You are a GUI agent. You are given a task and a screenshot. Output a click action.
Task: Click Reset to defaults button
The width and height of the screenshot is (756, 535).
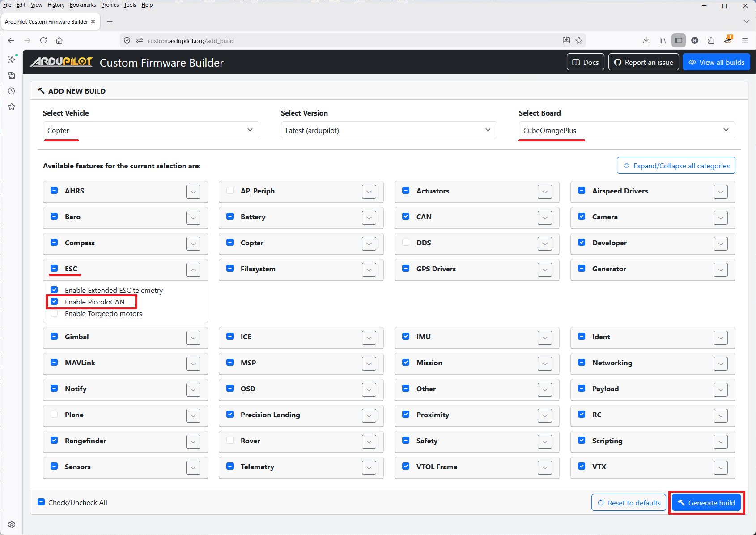pyautogui.click(x=629, y=503)
